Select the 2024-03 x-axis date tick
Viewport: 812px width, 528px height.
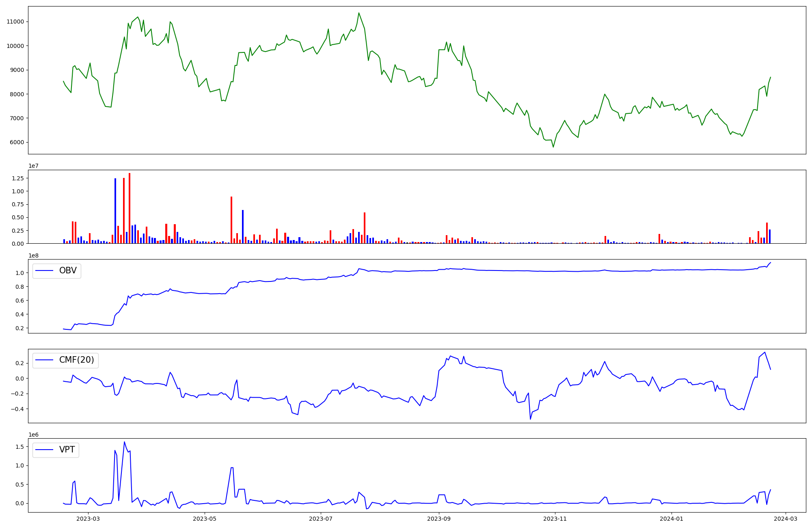[786, 519]
